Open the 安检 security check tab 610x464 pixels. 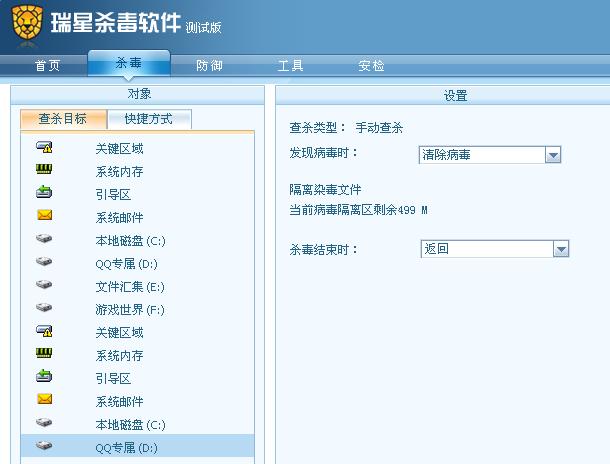pos(371,65)
